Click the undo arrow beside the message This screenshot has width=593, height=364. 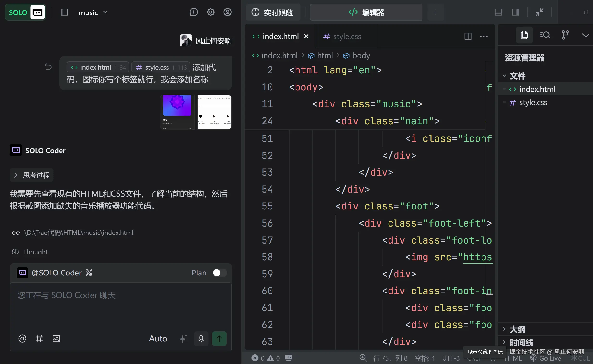(48, 67)
